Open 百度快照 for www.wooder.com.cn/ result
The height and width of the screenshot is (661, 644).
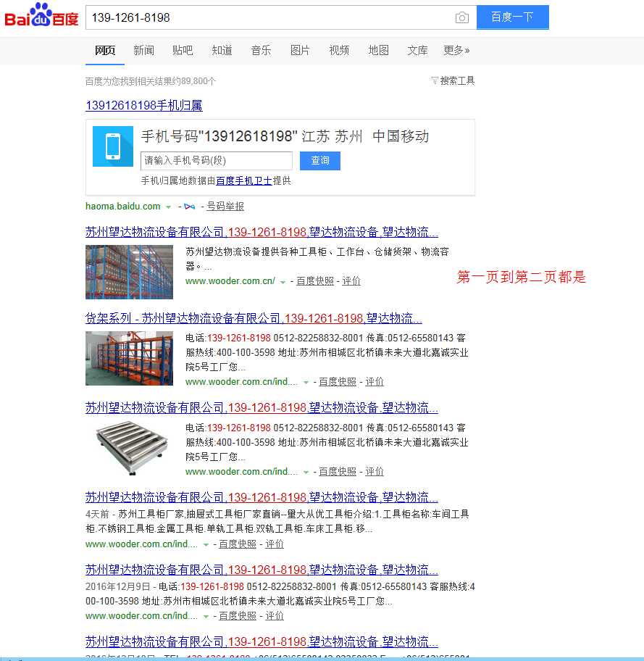315,281
